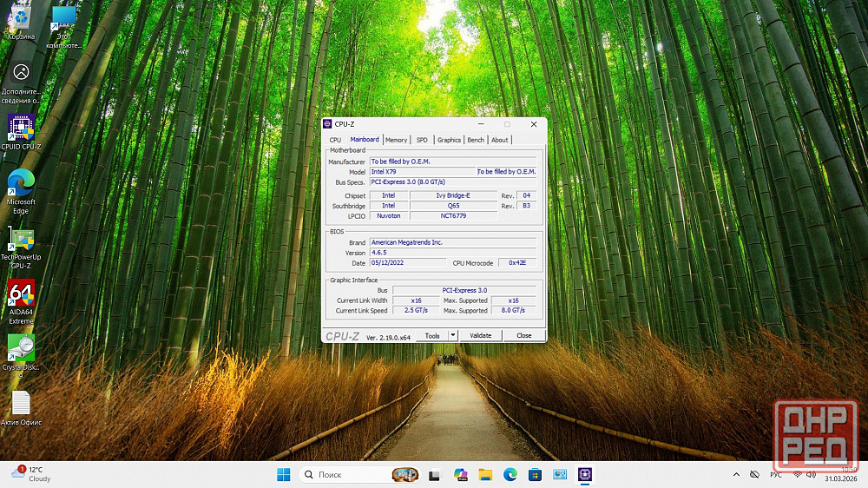Click the Validate button
Image resolution: width=868 pixels, height=488 pixels.
click(x=480, y=335)
